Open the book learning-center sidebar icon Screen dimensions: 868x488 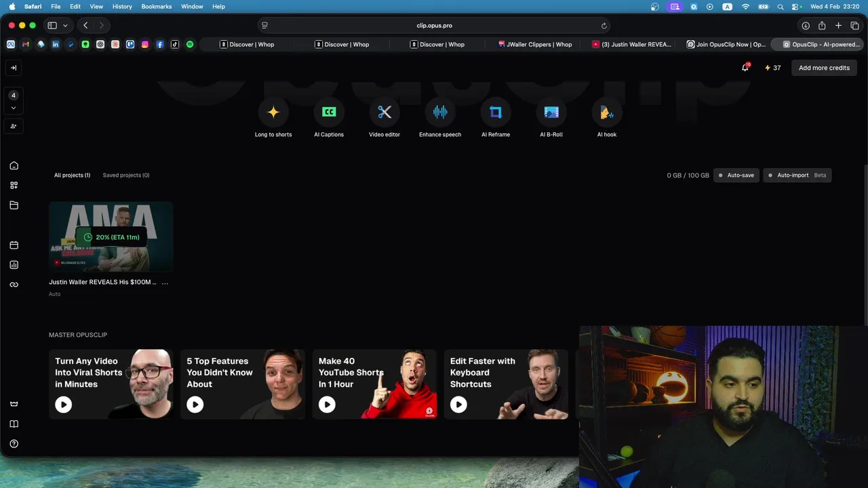(x=14, y=424)
